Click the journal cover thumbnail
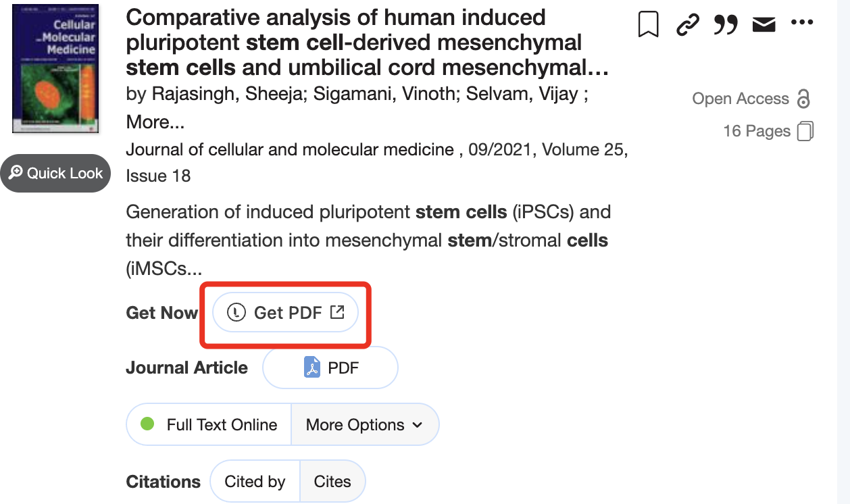 (55, 68)
